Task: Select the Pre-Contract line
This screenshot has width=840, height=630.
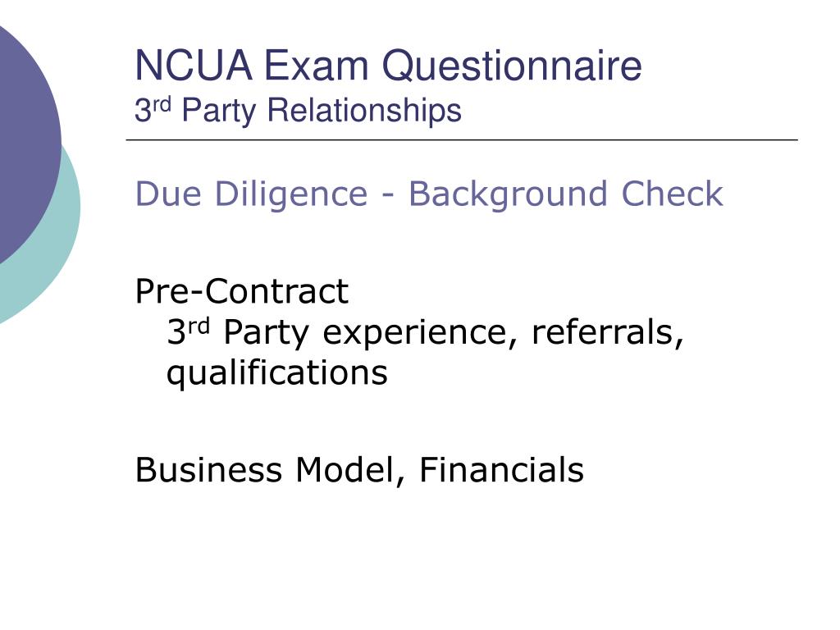Action: click(242, 291)
